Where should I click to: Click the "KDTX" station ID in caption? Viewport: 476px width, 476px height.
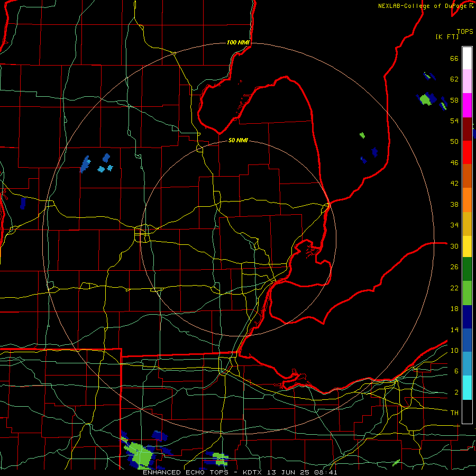point(253,472)
